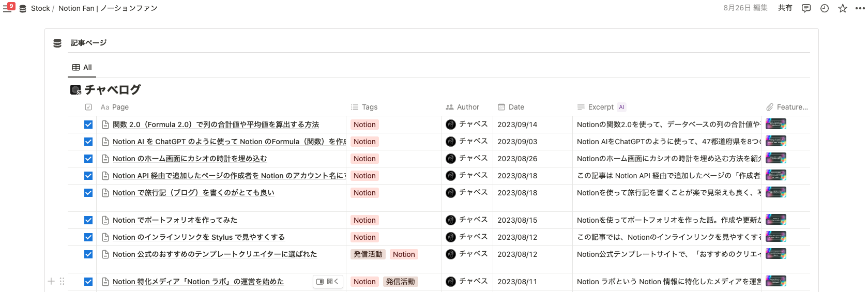Click the 開く open button on Notion ラボ row
868x292 pixels.
pyautogui.click(x=328, y=282)
